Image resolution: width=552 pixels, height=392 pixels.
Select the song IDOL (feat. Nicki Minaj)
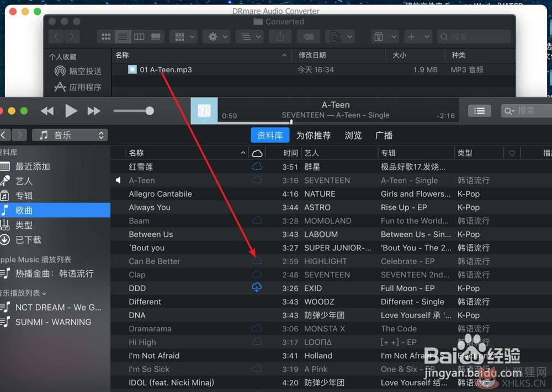pyautogui.click(x=172, y=383)
